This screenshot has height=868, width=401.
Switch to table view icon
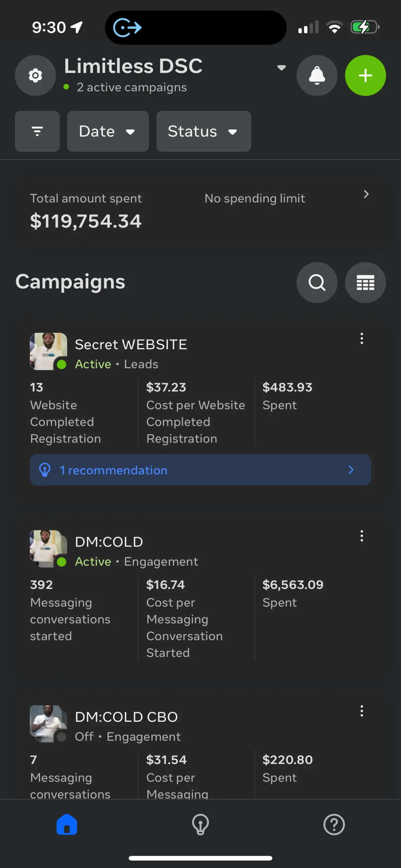tap(365, 282)
